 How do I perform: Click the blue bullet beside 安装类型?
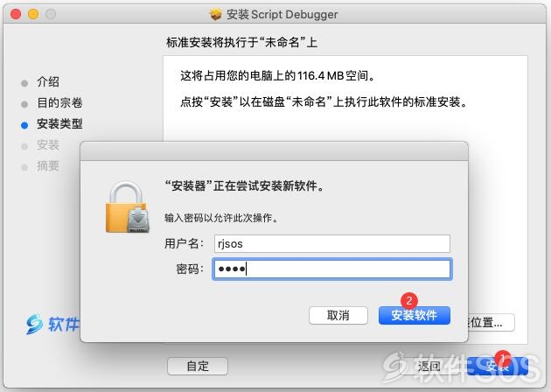pos(24,125)
